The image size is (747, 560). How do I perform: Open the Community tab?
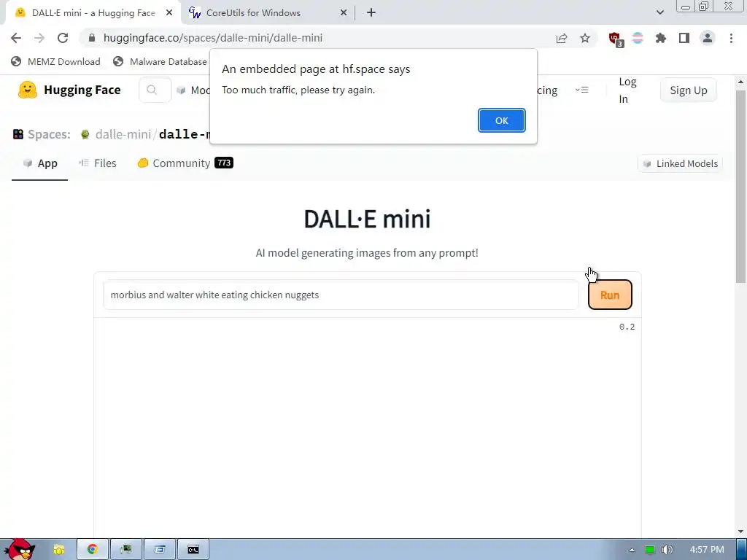click(x=185, y=163)
